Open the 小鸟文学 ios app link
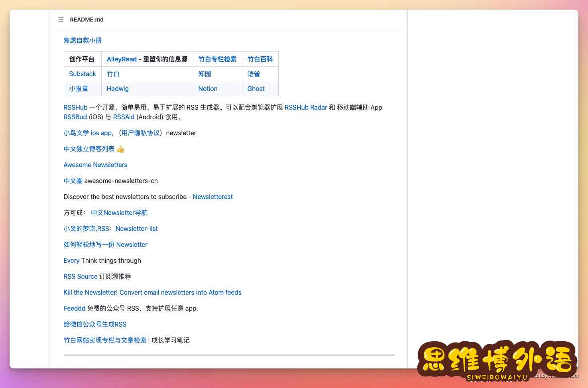Screen dimensions: 588x388 (x=88, y=133)
